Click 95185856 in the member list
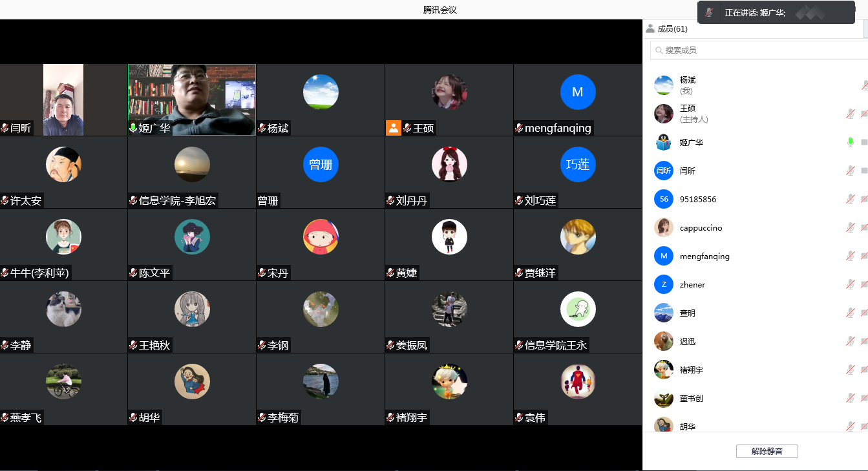Viewport: 868px width, 471px height. pos(698,199)
